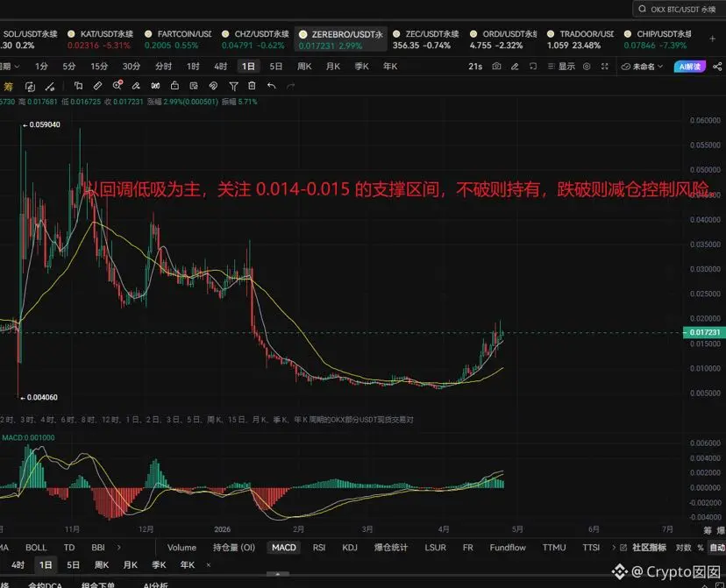This screenshot has height=588, width=726.
Task: Click the layout square icon beside the pencil
Action: pos(533,66)
